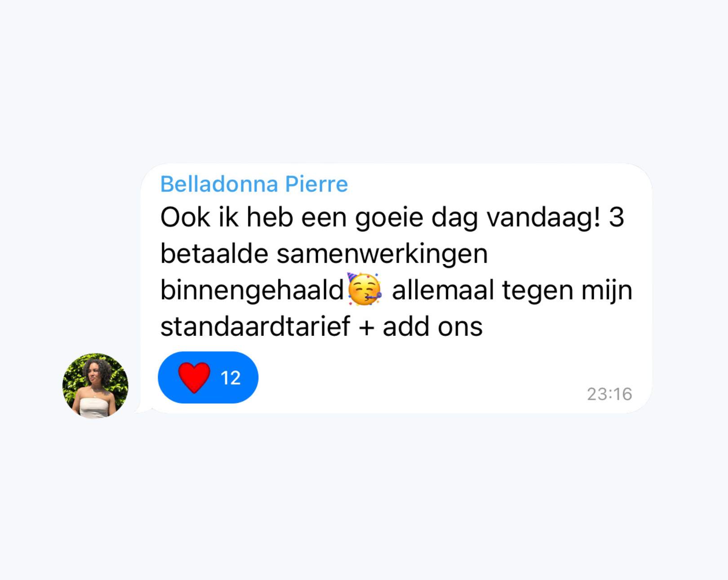The width and height of the screenshot is (728, 580).
Task: Click the word "vandaag!" in first line
Action: point(543,218)
